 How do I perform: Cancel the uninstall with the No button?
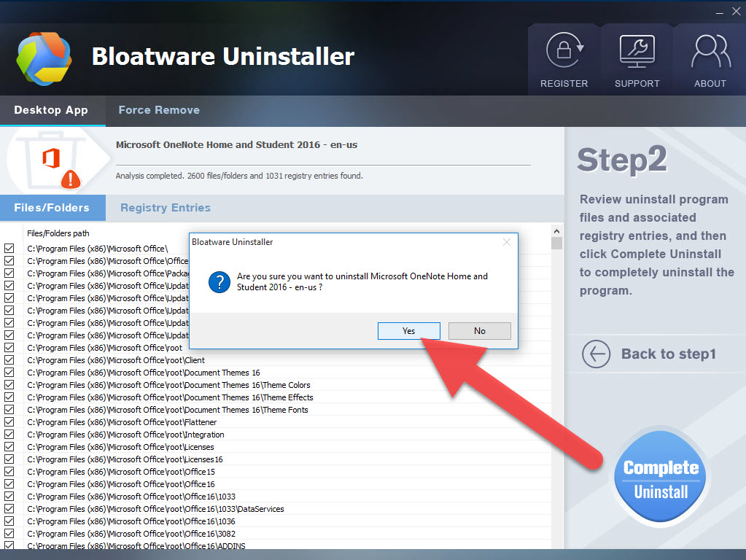click(479, 330)
